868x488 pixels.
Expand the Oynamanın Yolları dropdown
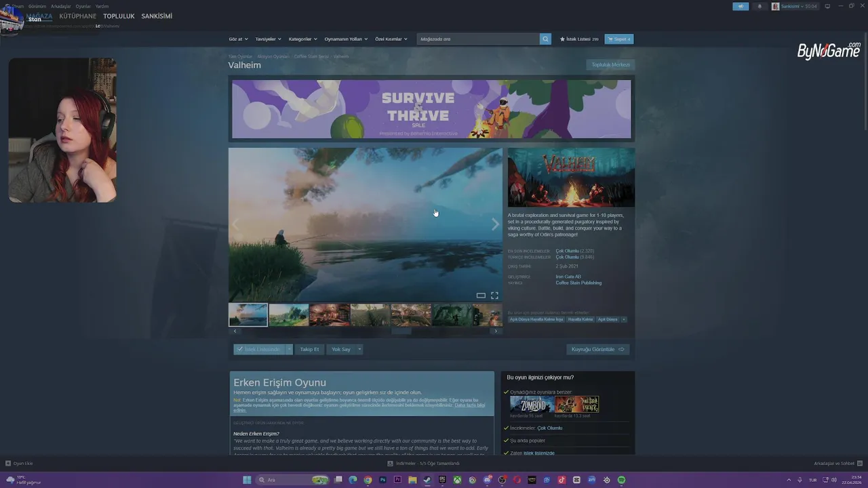(346, 39)
